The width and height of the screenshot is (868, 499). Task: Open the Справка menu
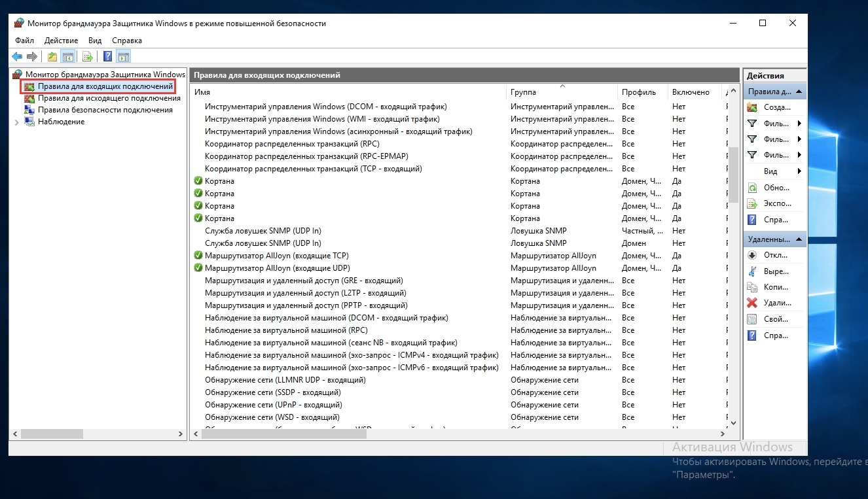pos(127,41)
